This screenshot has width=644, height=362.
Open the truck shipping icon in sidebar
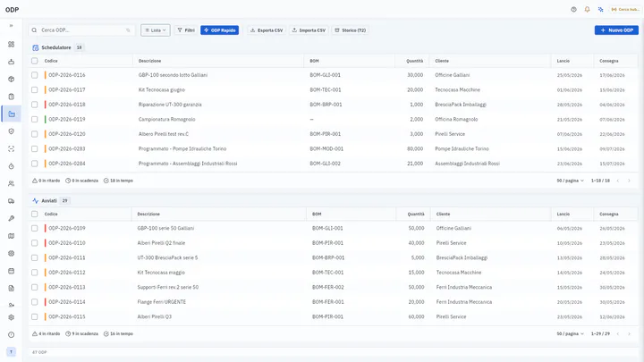click(11, 201)
